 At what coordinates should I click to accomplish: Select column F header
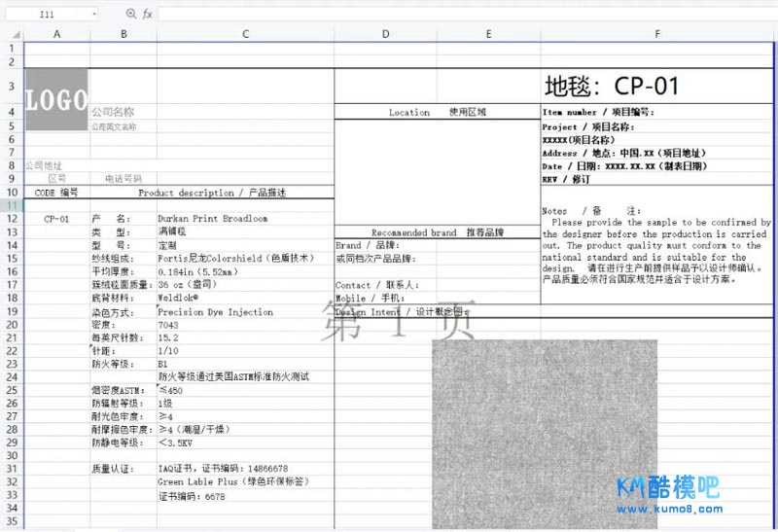(x=657, y=35)
